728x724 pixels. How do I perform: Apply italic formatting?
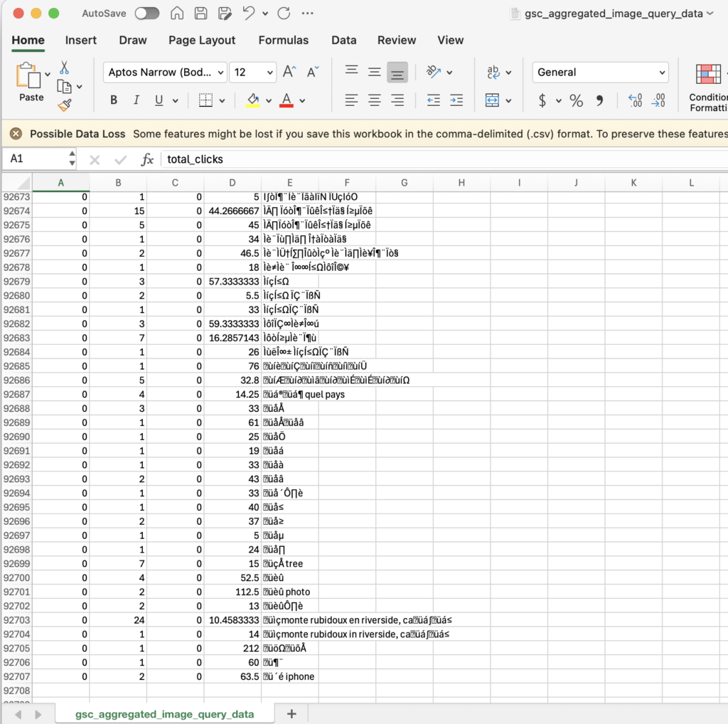point(136,100)
